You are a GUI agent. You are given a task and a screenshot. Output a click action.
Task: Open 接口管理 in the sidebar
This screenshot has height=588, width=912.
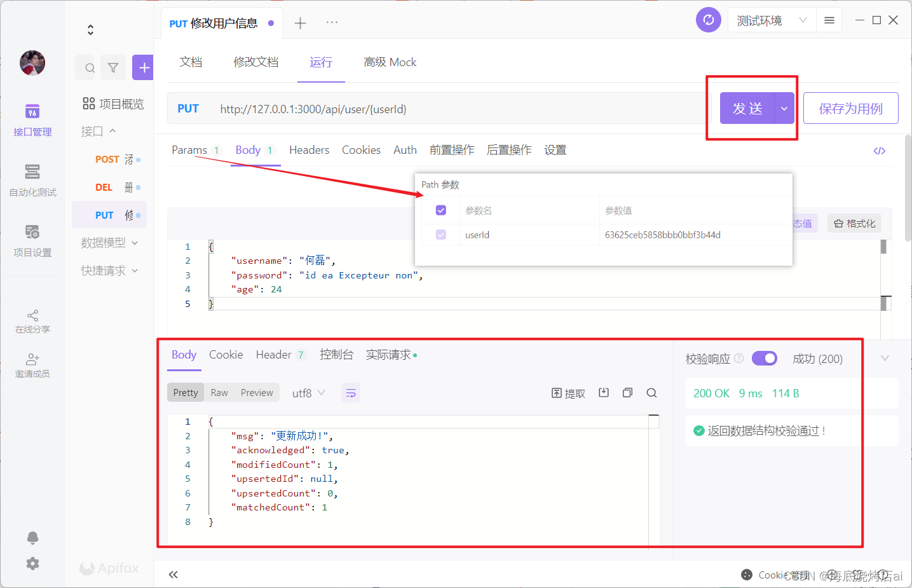(32, 120)
